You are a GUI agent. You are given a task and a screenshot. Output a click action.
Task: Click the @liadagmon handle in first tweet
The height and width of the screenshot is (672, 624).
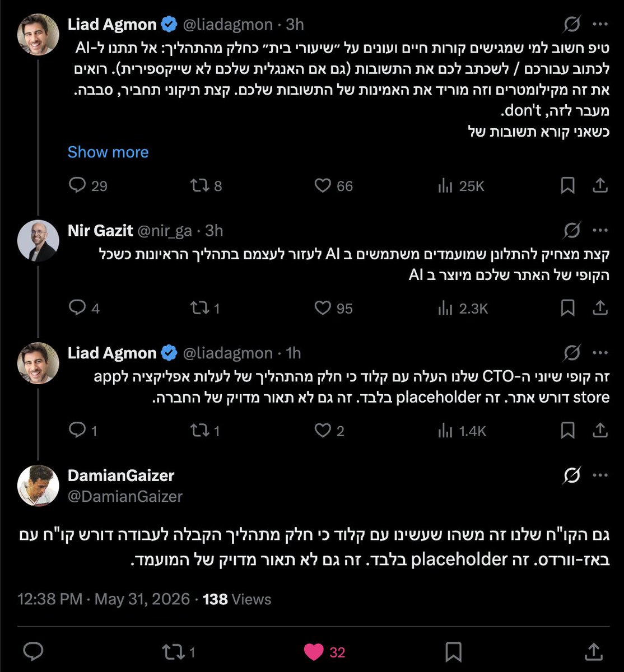[x=228, y=24]
